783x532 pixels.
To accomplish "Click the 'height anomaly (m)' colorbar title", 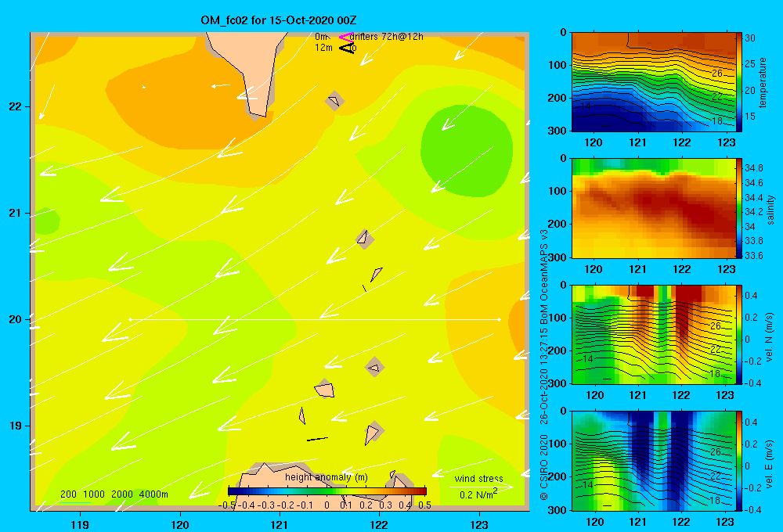I will [327, 477].
